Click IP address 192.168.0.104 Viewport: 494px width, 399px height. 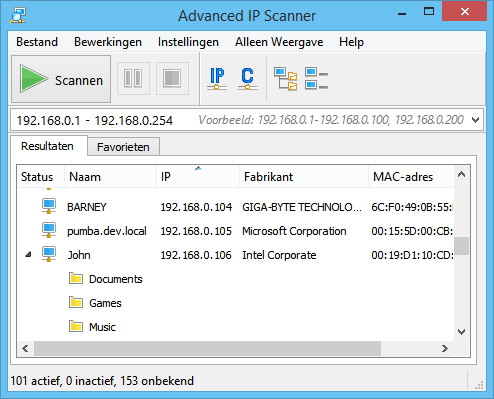[x=196, y=207]
